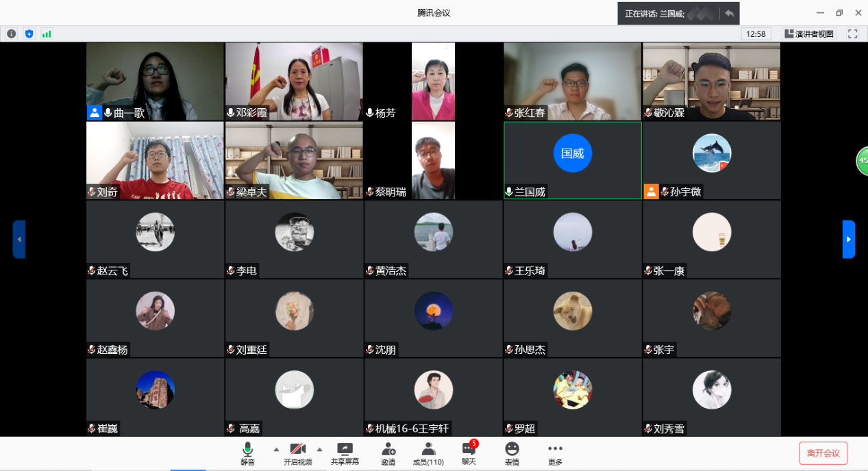The width and height of the screenshot is (868, 471).
Task: Go to previous page of participants
Action: 19,239
